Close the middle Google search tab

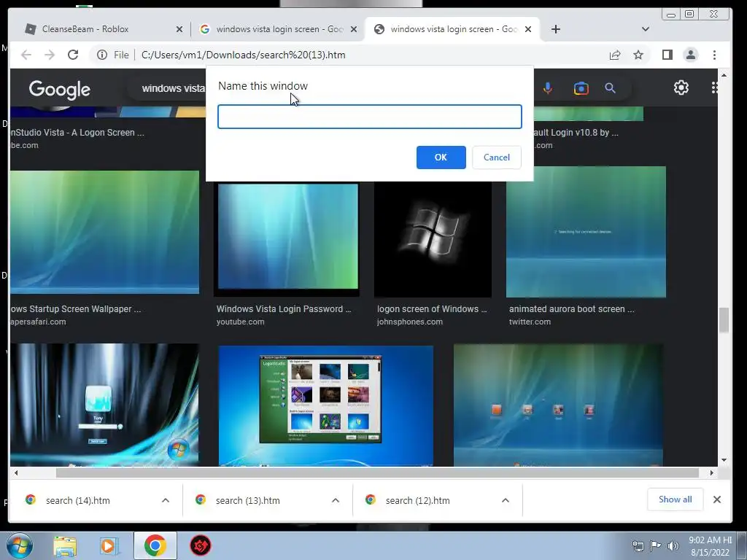[x=354, y=29]
